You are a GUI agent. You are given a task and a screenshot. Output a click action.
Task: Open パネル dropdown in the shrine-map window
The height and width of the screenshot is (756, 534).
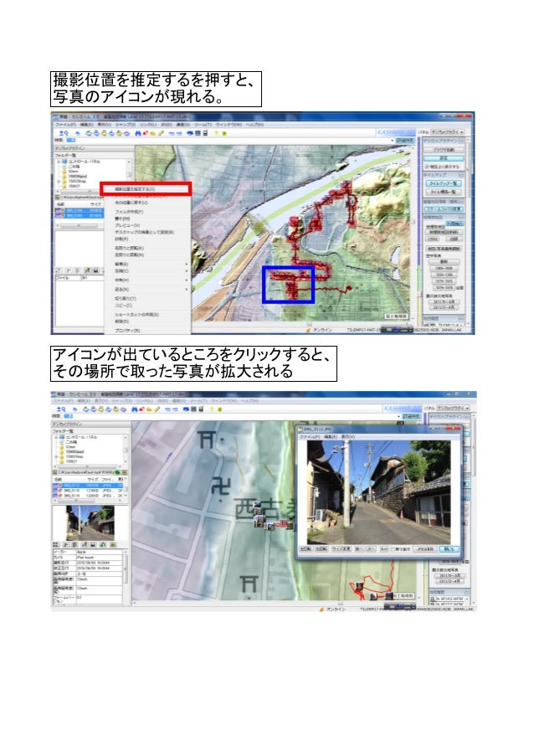(x=453, y=408)
